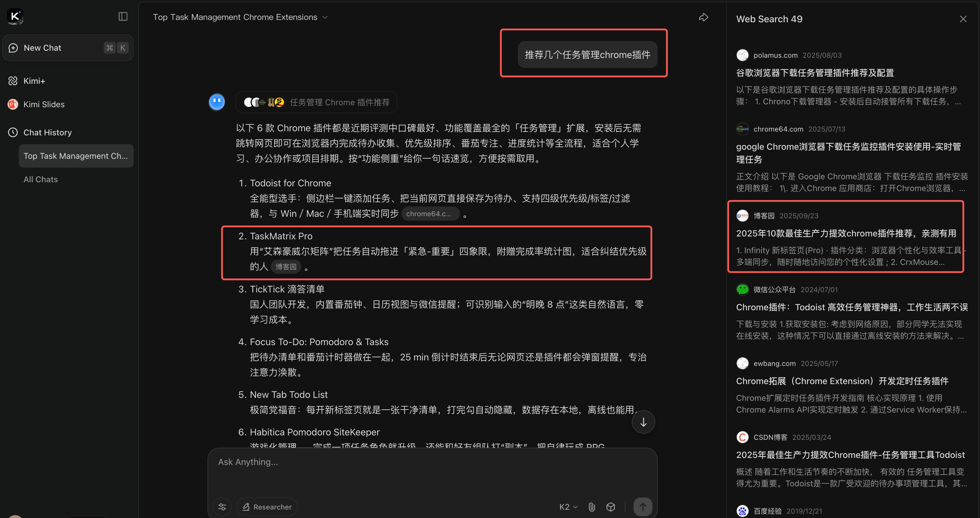Open 微信公众平台 Todoist result title
Screen dimensions: 980x518
pos(852,307)
